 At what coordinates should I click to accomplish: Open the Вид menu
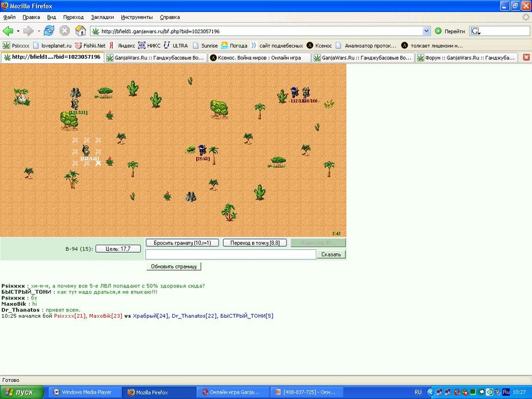click(51, 17)
